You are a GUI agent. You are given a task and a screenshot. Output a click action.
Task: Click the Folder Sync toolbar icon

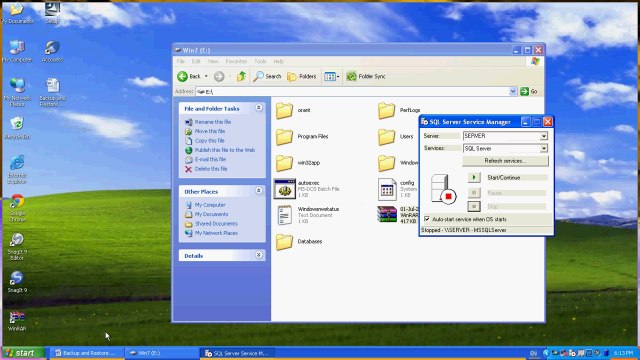[x=351, y=76]
